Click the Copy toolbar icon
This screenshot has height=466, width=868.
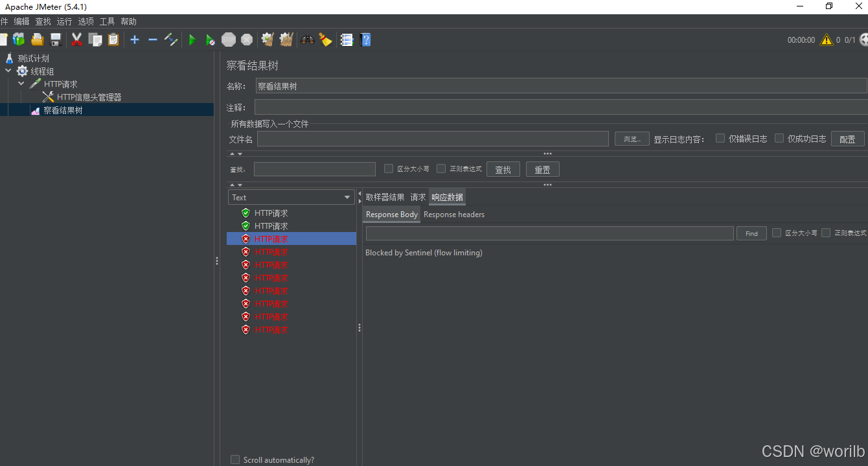pos(95,40)
